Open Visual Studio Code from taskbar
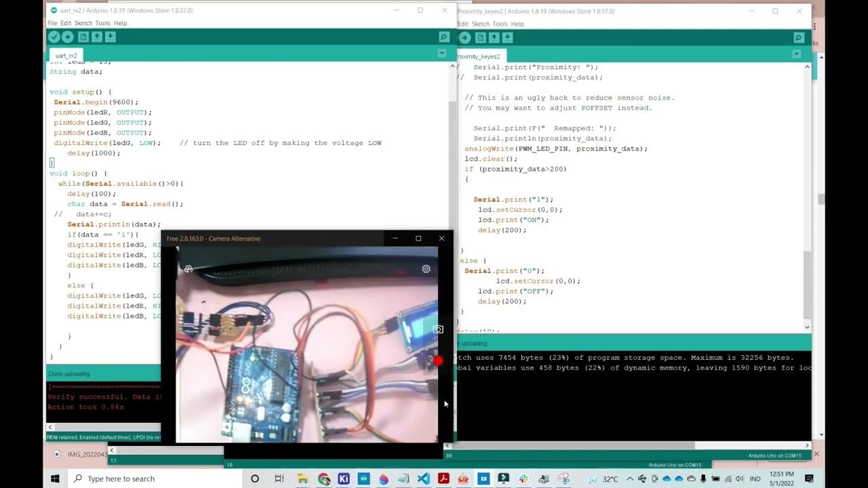The width and height of the screenshot is (868, 488). pos(424,479)
